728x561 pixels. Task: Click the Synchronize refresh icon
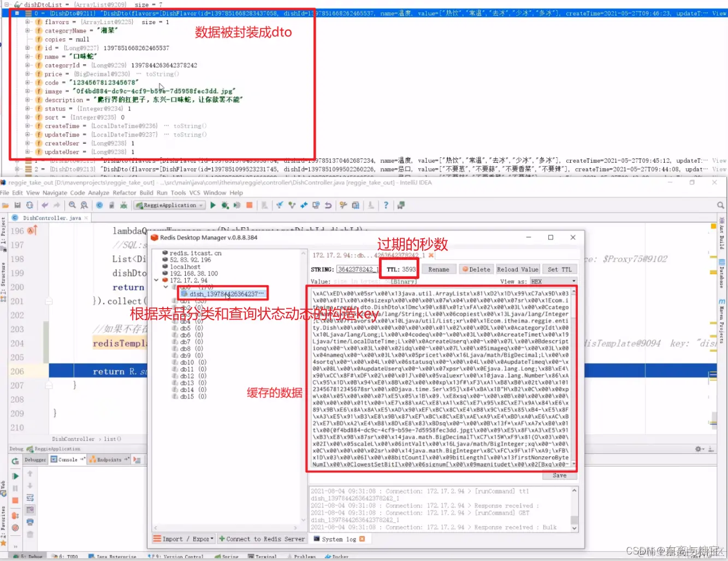click(29, 205)
